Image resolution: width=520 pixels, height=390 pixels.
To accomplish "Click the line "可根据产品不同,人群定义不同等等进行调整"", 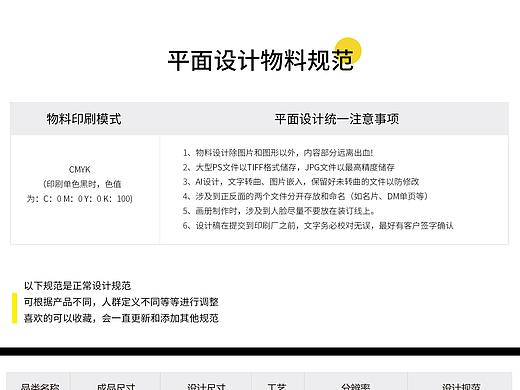I will click(x=121, y=302).
